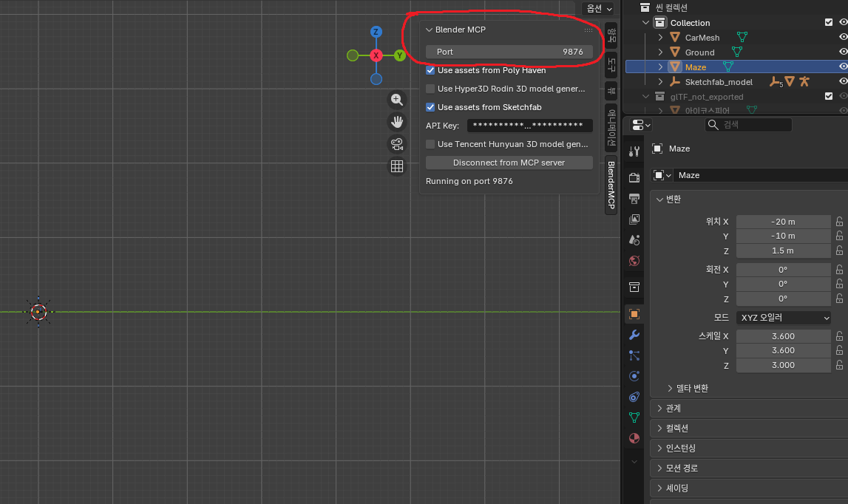The width and height of the screenshot is (848, 504).
Task: Open the Output properties tab icon
Action: coord(634,199)
